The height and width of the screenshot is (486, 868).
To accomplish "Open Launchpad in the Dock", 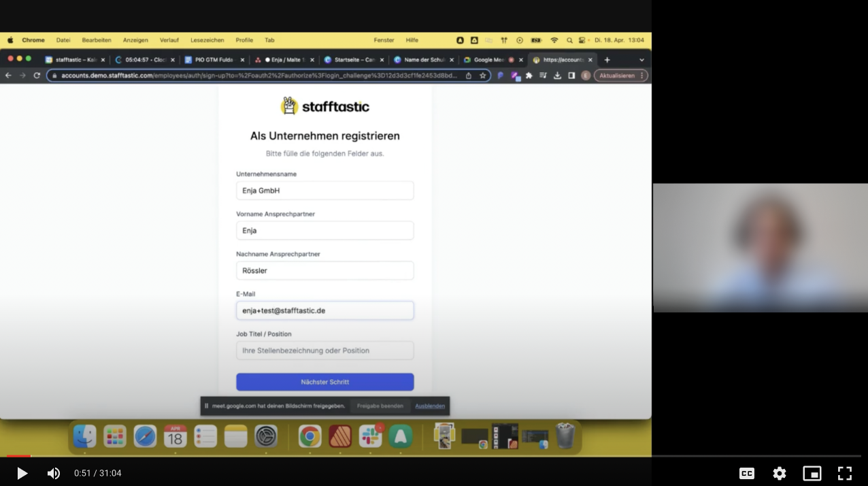I will point(115,436).
